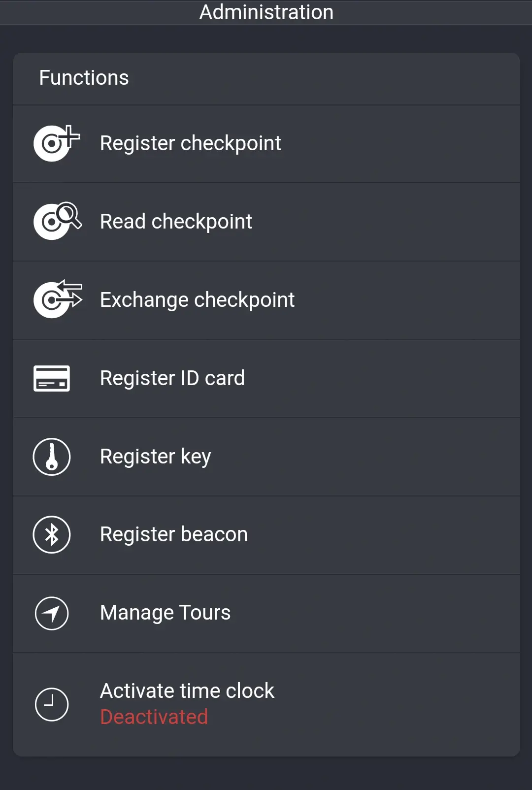532x790 pixels.
Task: Activate the deactivated time clock
Action: tap(266, 704)
